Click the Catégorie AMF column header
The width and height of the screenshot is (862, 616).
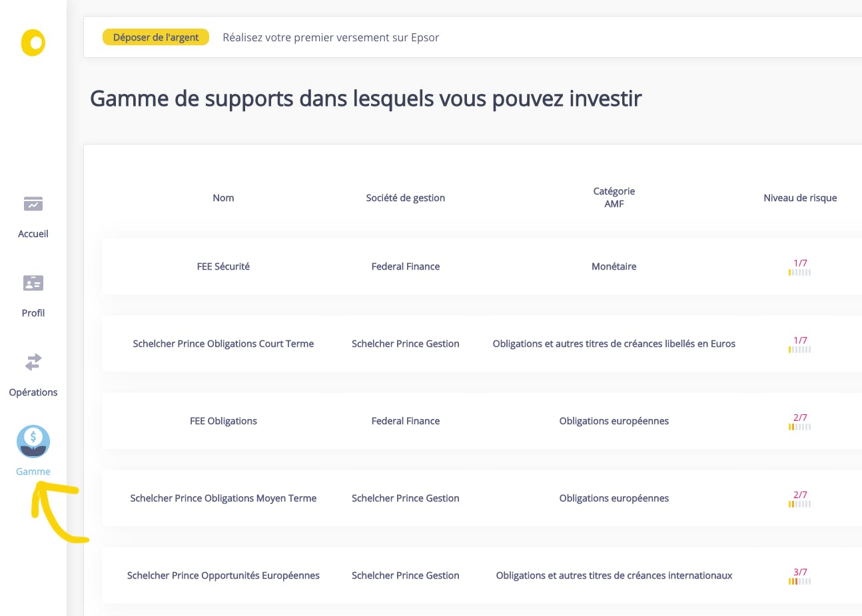point(614,197)
